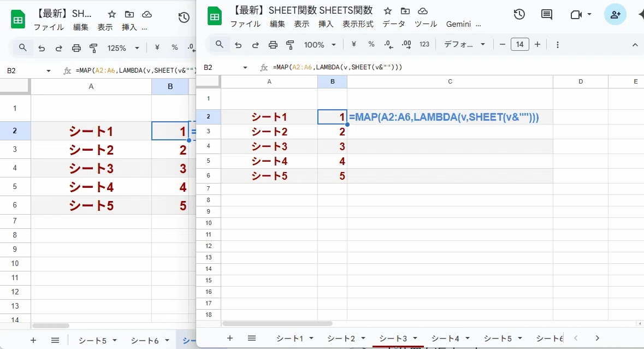Screen dimensions: 644x349
Task: Open the name box dropdown in the right window
Action: (245, 67)
